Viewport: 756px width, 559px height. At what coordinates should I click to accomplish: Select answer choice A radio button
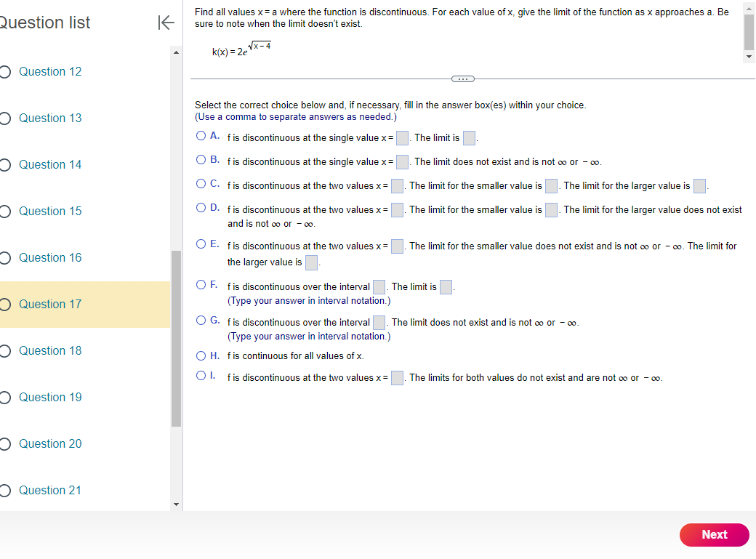pos(201,136)
